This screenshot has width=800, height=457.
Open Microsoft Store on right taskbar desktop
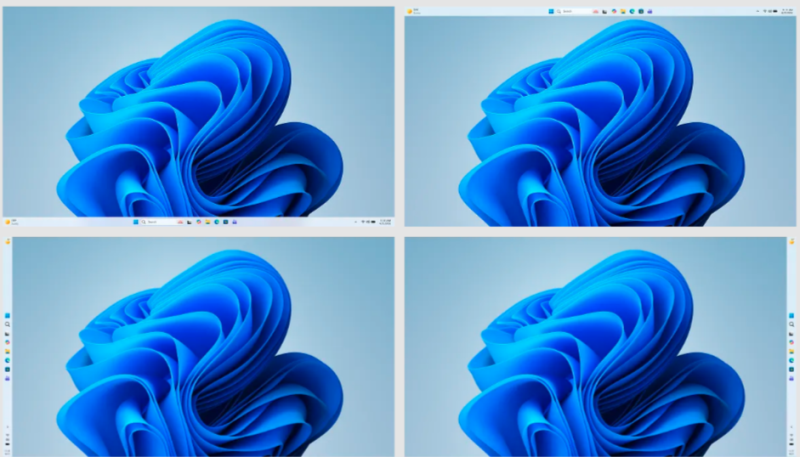pos(792,369)
